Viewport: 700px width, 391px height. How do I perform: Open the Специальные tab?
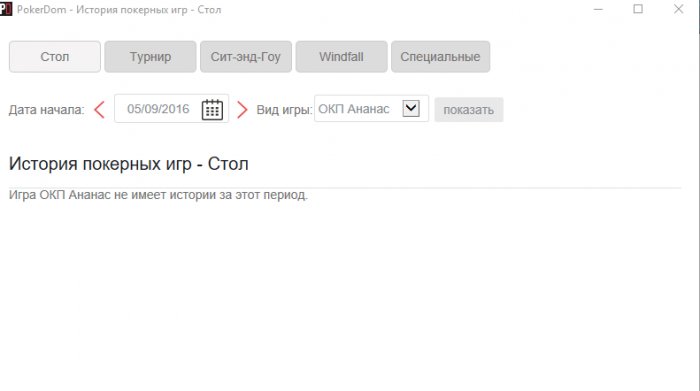pos(441,57)
